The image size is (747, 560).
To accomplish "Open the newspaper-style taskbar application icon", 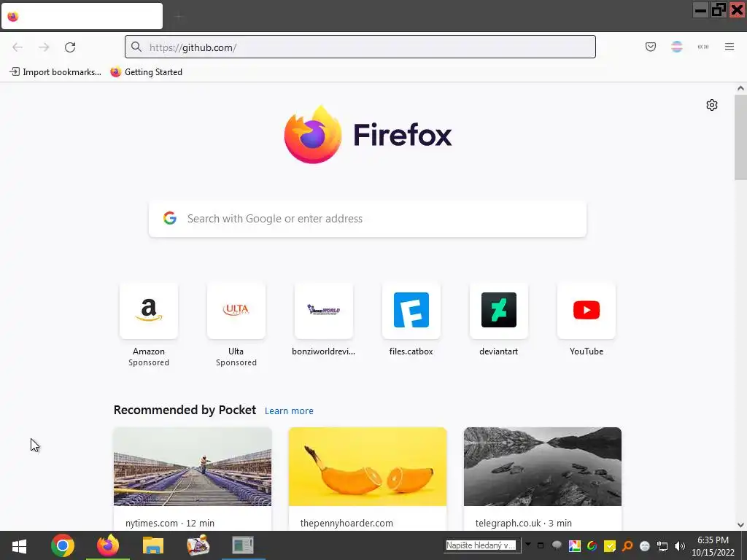I will click(x=243, y=545).
